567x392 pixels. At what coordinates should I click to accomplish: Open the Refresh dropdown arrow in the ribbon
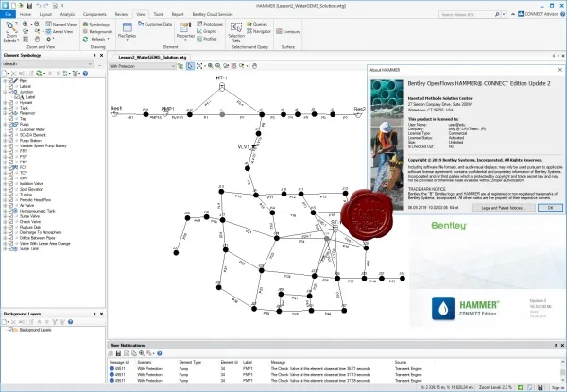pos(108,39)
